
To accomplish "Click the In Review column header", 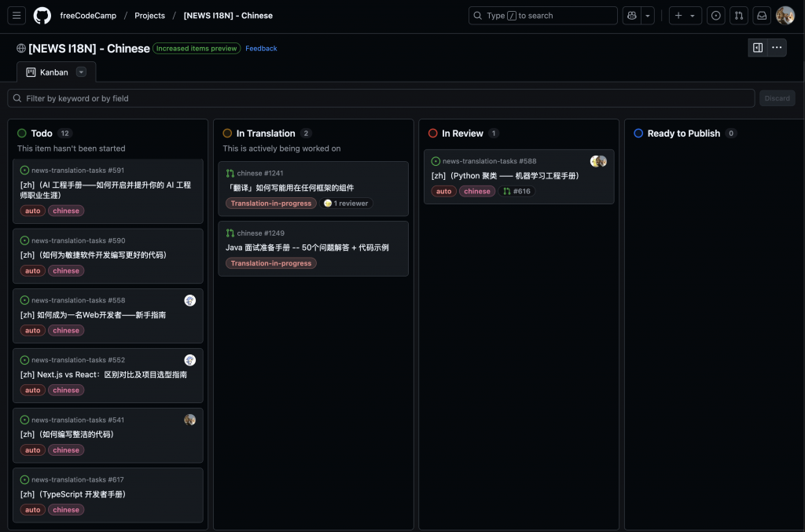I will coord(462,134).
